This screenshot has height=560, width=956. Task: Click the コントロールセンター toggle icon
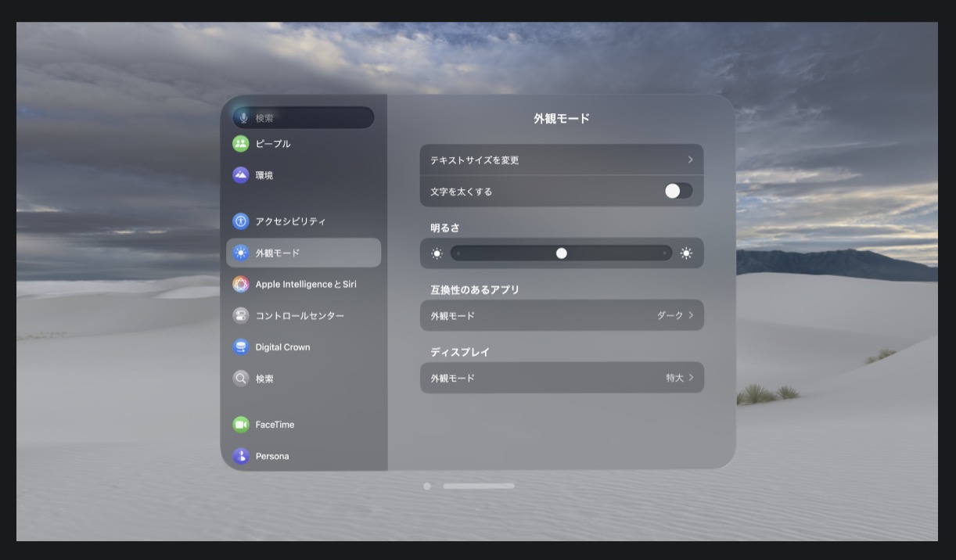(241, 315)
